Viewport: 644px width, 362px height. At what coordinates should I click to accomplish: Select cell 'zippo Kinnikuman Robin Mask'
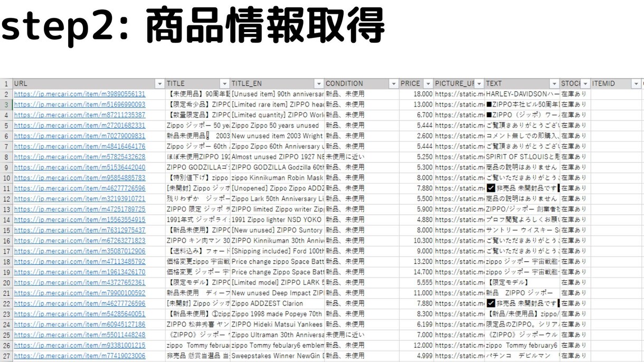point(278,178)
